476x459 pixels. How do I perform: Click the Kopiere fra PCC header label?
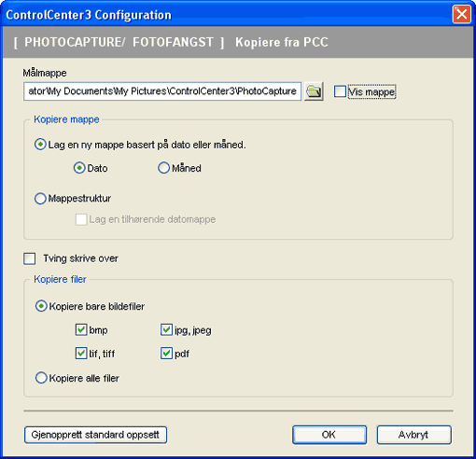[282, 42]
